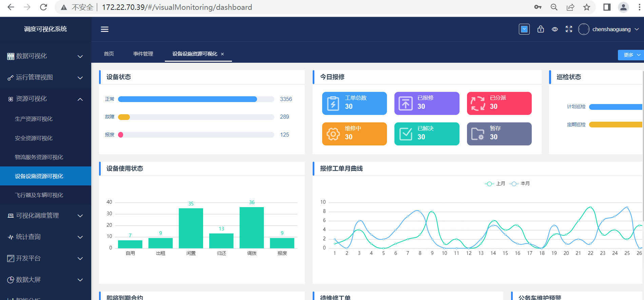This screenshot has height=300, width=644.
Task: Open chenshaoguang user dropdown
Action: (x=615, y=29)
